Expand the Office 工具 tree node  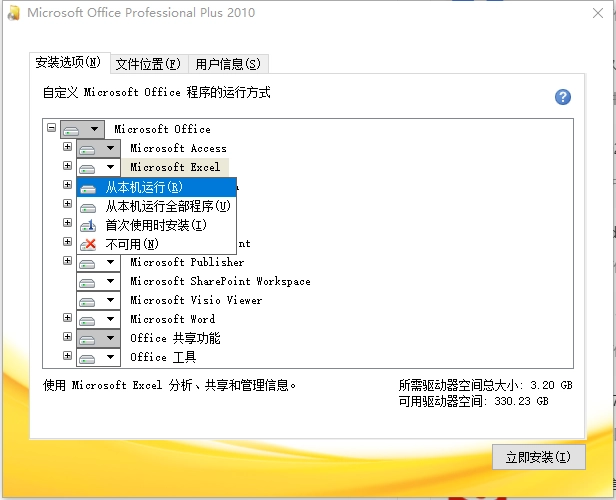coord(68,357)
